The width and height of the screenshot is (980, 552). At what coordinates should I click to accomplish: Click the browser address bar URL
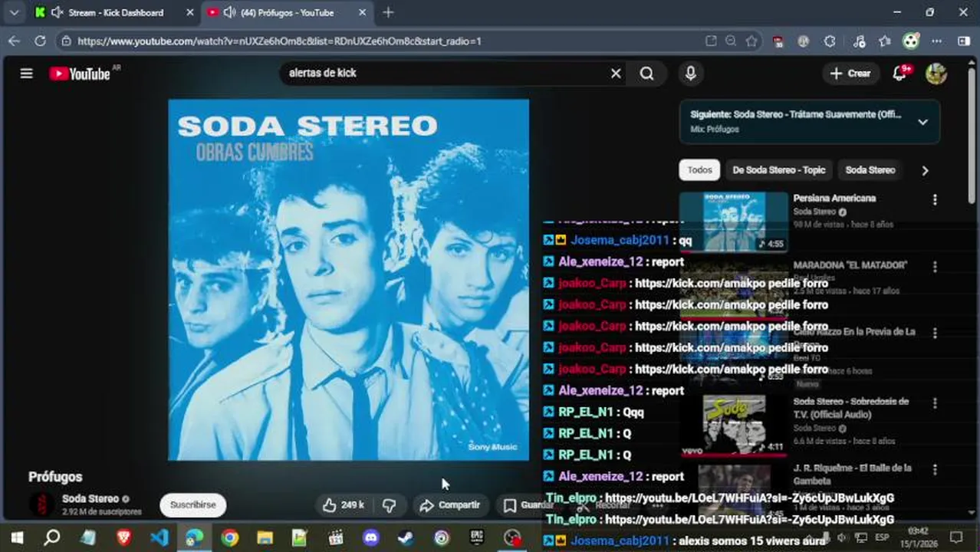[x=279, y=41]
